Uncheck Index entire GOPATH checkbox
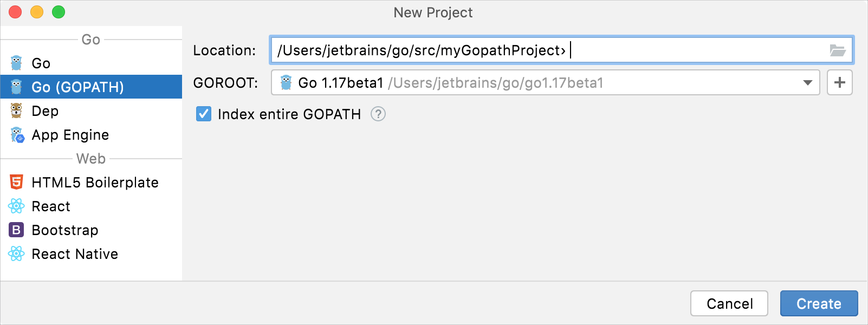Viewport: 868px width, 325px height. click(x=204, y=114)
